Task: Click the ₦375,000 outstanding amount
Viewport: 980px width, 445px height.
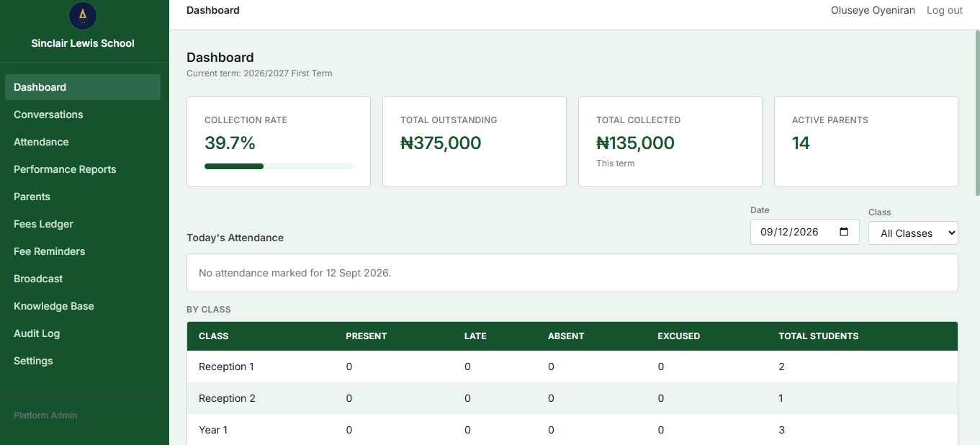Action: 441,143
